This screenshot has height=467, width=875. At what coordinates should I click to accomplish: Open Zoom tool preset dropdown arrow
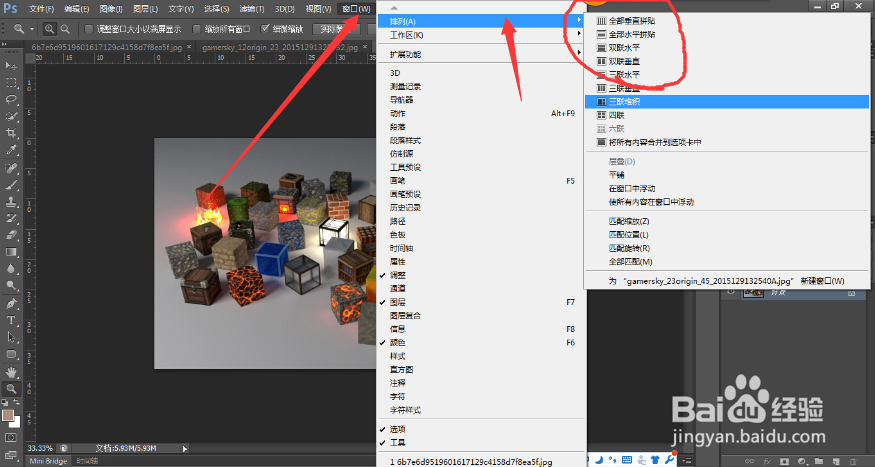pos(32,29)
